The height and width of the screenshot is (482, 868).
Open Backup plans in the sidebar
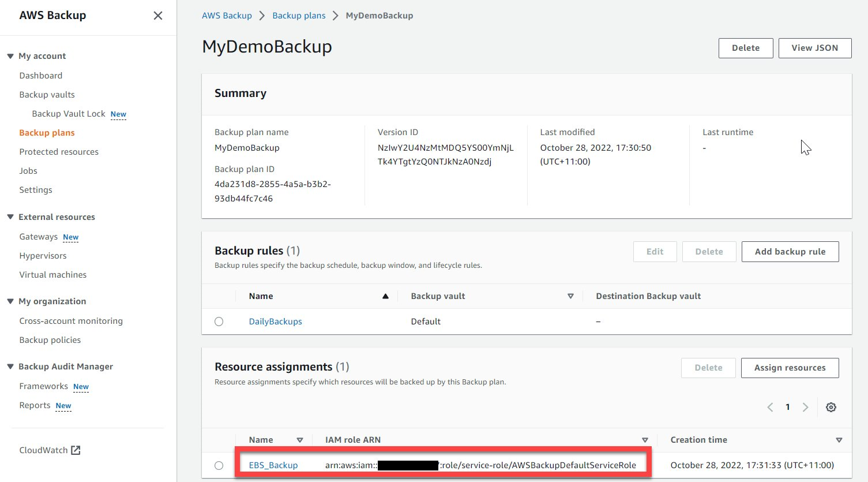47,133
